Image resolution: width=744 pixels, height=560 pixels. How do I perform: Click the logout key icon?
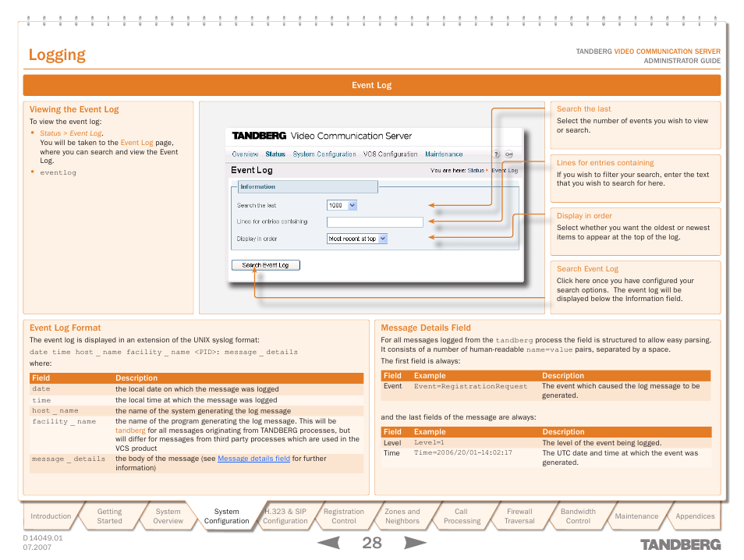[509, 154]
